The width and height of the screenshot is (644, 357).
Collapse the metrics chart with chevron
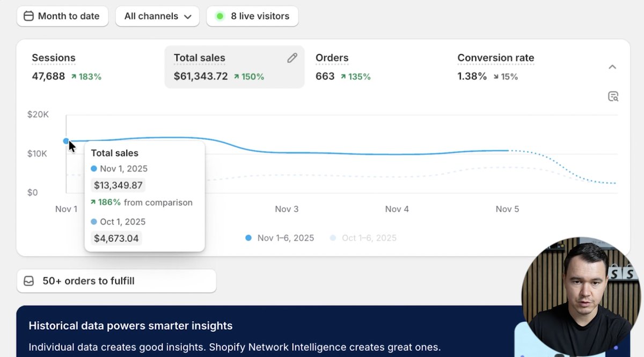(x=612, y=67)
